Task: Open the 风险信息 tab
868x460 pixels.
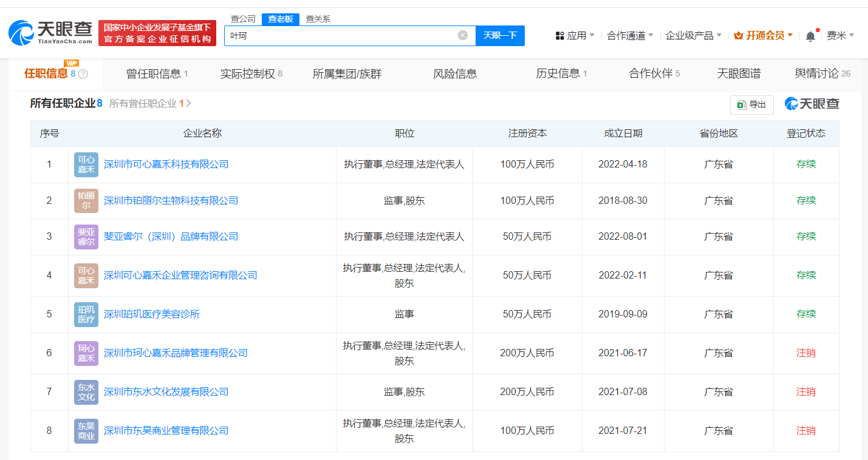Action: [455, 73]
